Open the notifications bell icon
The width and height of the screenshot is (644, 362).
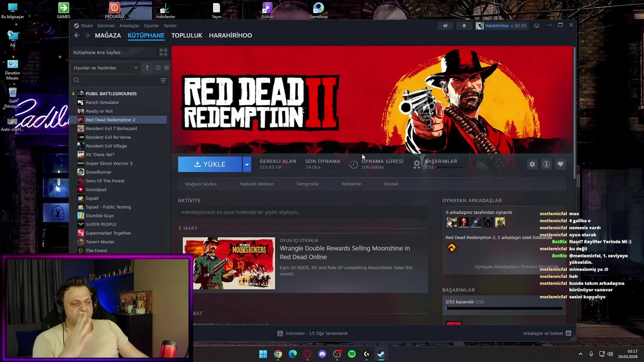click(464, 26)
